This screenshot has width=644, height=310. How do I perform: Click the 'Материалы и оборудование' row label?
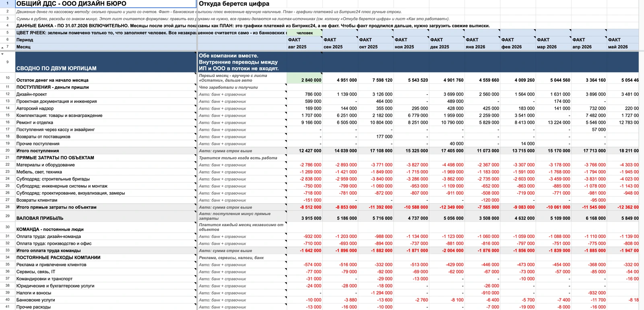[106, 165]
